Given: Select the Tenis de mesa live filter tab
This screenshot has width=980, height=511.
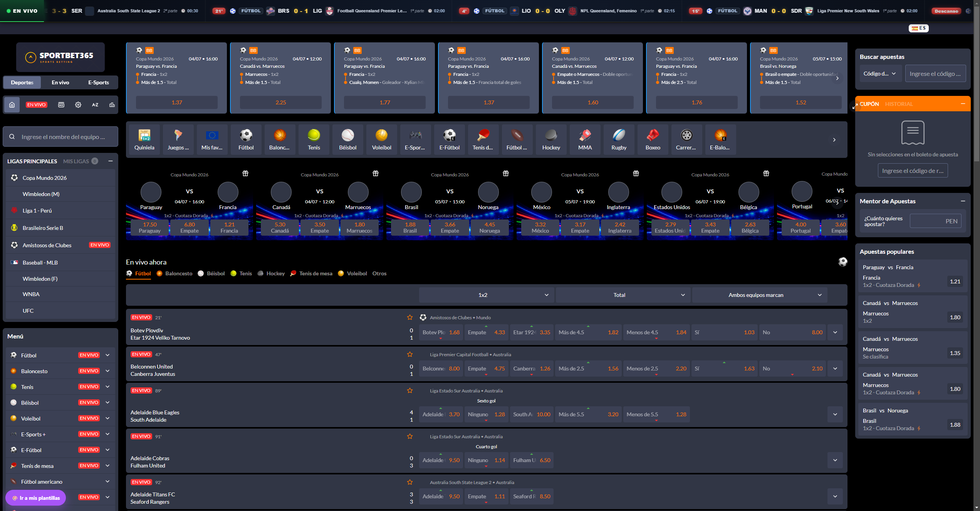Looking at the screenshot, I should click(311, 273).
